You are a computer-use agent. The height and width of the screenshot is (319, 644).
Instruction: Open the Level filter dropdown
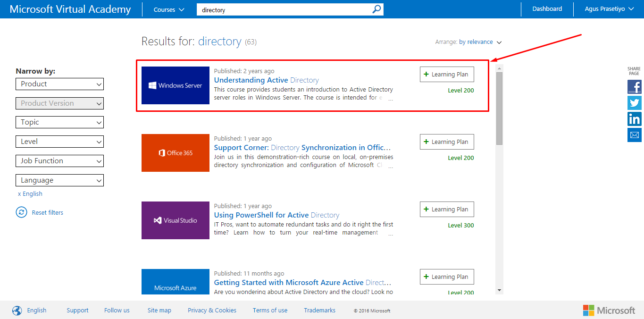pyautogui.click(x=59, y=142)
